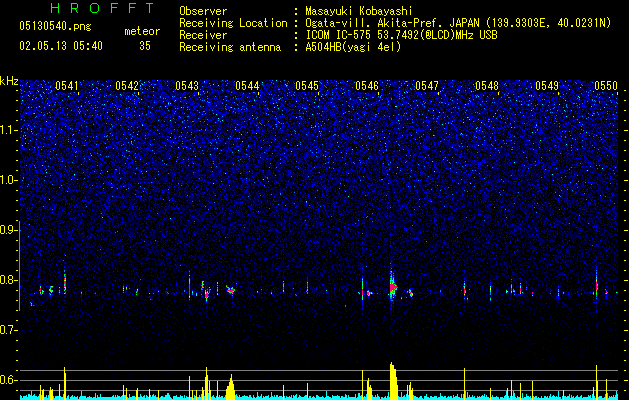
Task: Click the 0548 time marker
Action: point(487,86)
